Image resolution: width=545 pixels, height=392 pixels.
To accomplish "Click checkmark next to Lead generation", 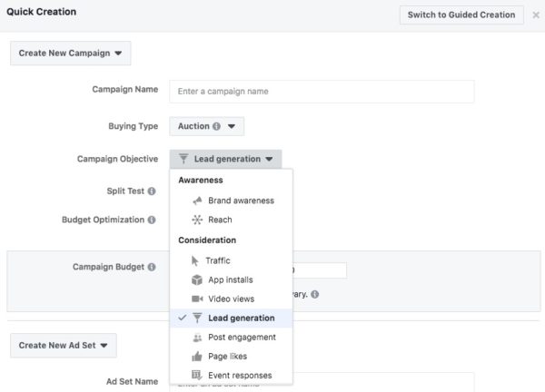I will point(183,318).
